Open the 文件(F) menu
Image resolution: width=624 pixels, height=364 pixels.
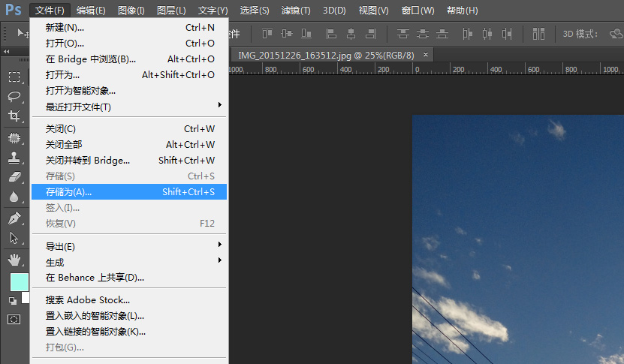point(50,11)
